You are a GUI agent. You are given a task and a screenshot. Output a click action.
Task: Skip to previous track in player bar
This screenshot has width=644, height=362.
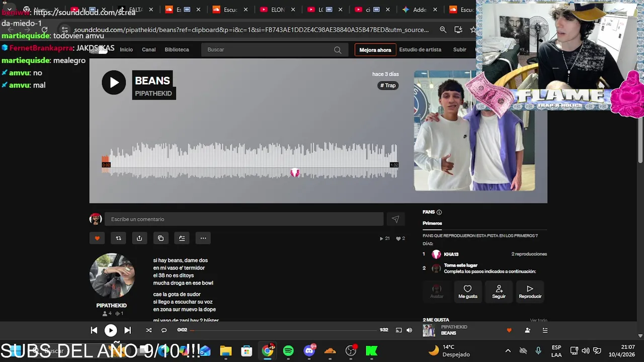click(x=94, y=330)
